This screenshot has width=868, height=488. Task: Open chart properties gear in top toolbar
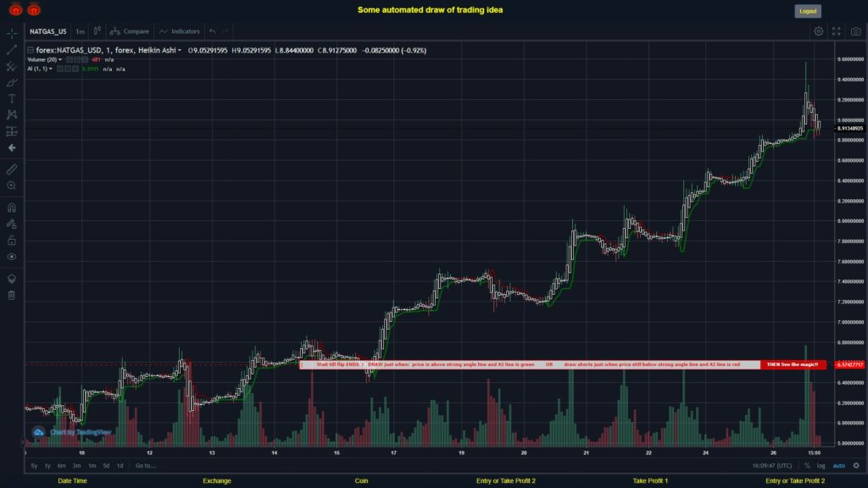point(818,31)
